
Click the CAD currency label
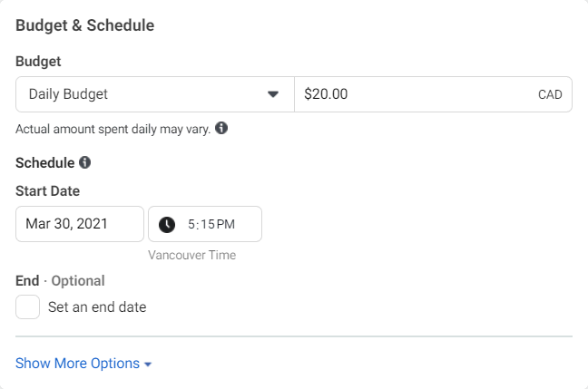(x=550, y=94)
